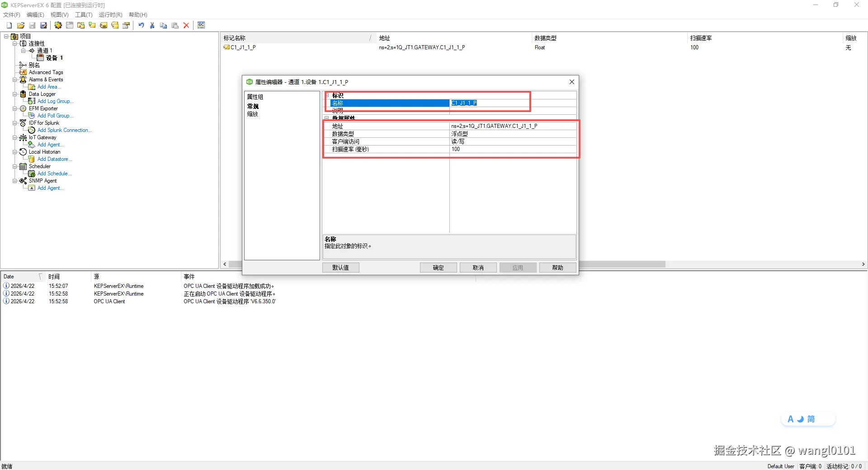Click the Save As toolbar icon
The height and width of the screenshot is (470, 868).
(x=43, y=25)
